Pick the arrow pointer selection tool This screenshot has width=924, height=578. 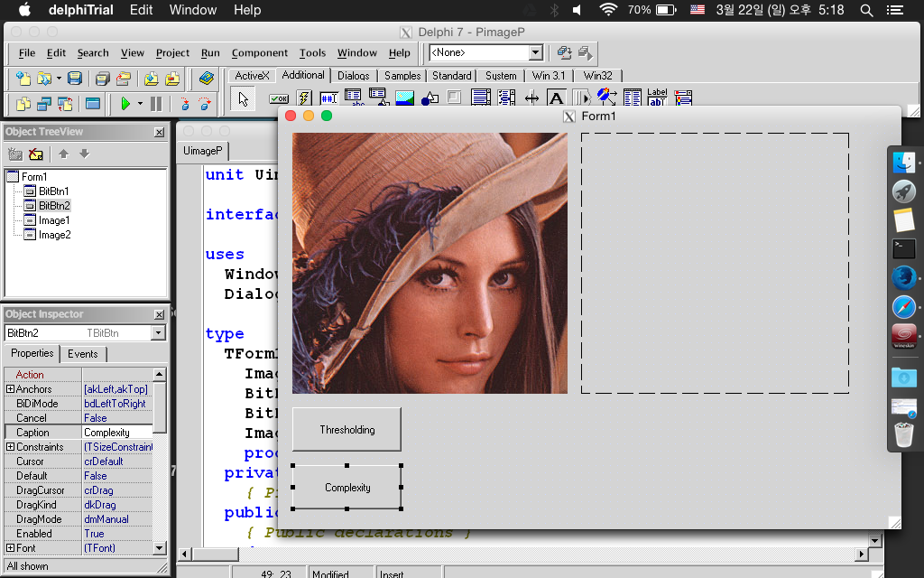242,98
